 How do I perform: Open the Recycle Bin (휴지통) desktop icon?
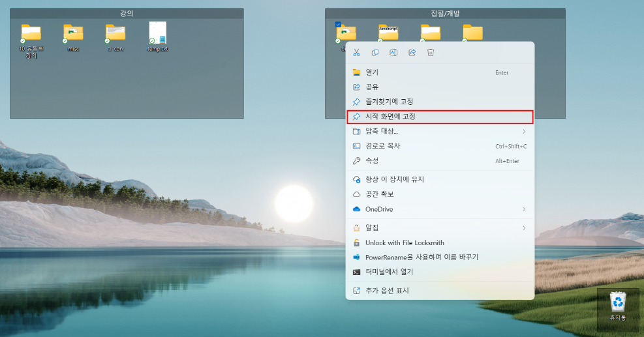618,306
